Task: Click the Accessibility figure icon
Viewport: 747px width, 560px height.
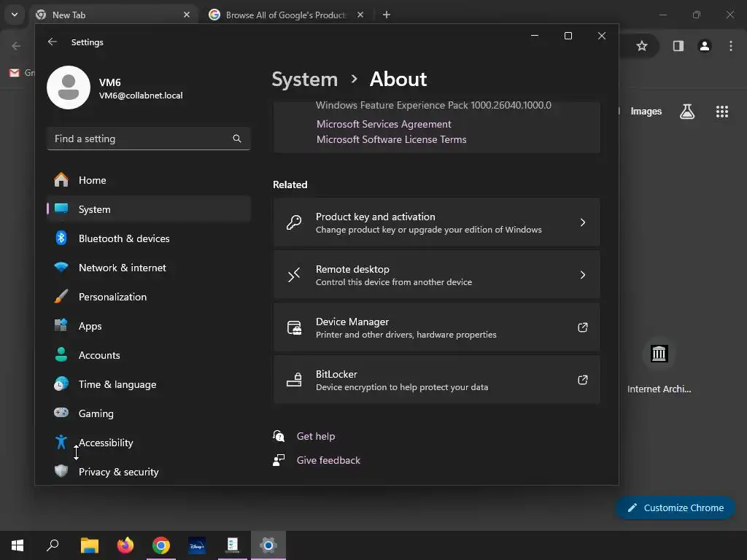Action: [x=61, y=443]
